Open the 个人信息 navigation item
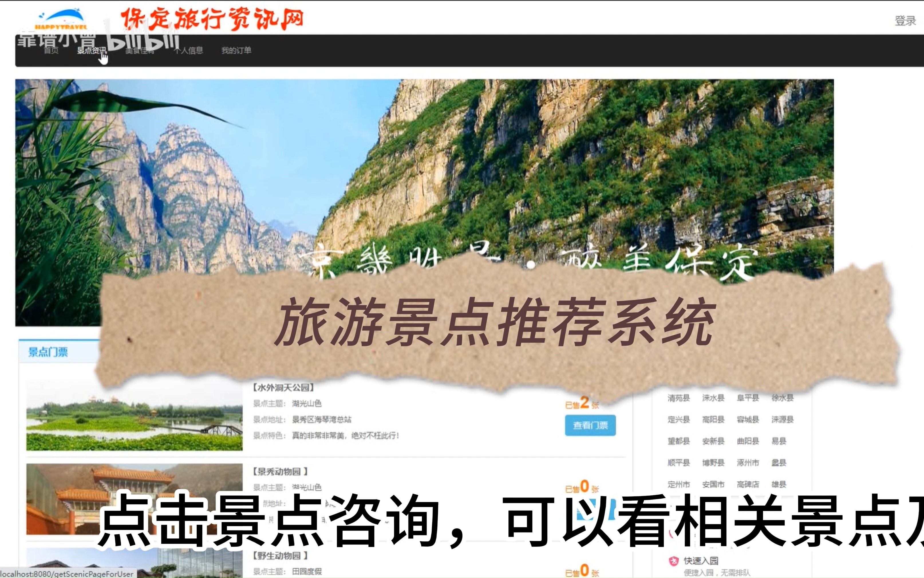The image size is (924, 578). click(188, 50)
